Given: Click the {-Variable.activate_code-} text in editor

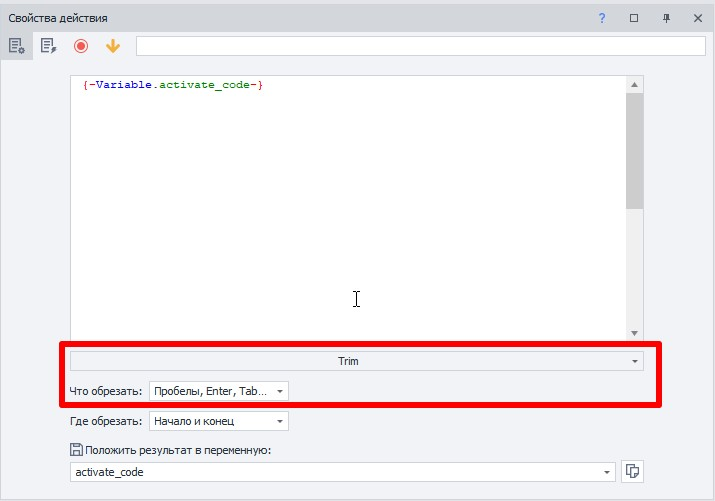Looking at the screenshot, I should pyautogui.click(x=173, y=85).
